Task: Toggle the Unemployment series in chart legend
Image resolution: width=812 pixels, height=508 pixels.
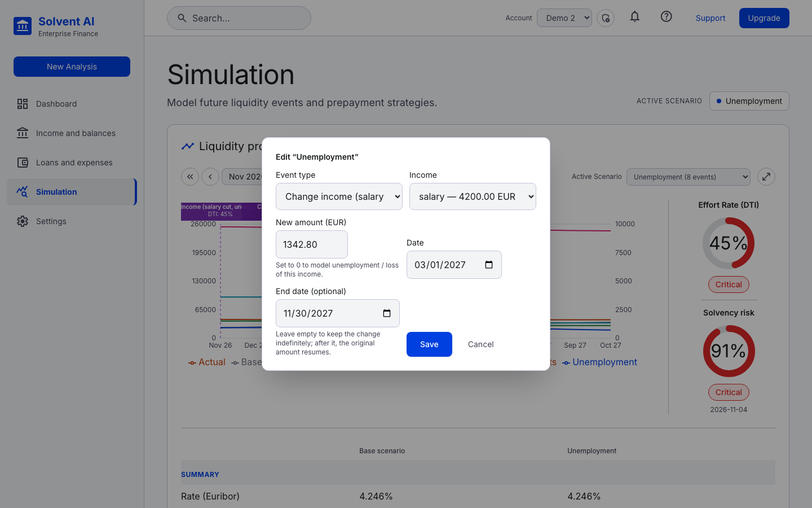Action: point(600,362)
